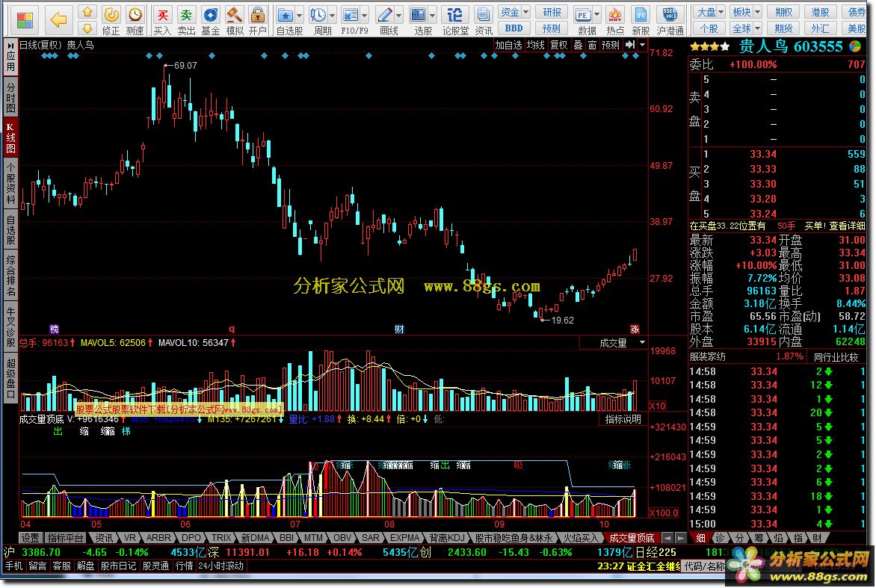The height and width of the screenshot is (588, 876).
Task: Open the F10/F9 info icon
Action: 351,15
